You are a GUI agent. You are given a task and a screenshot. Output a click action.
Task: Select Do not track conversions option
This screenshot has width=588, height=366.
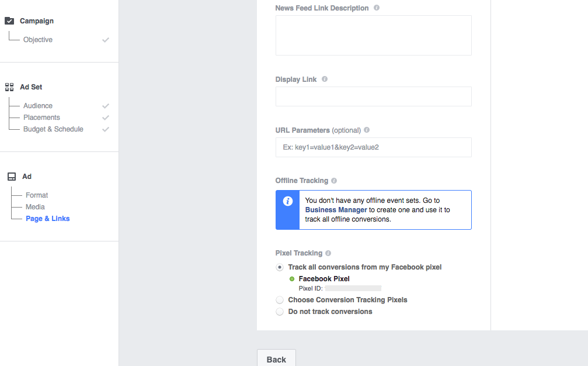coord(280,312)
